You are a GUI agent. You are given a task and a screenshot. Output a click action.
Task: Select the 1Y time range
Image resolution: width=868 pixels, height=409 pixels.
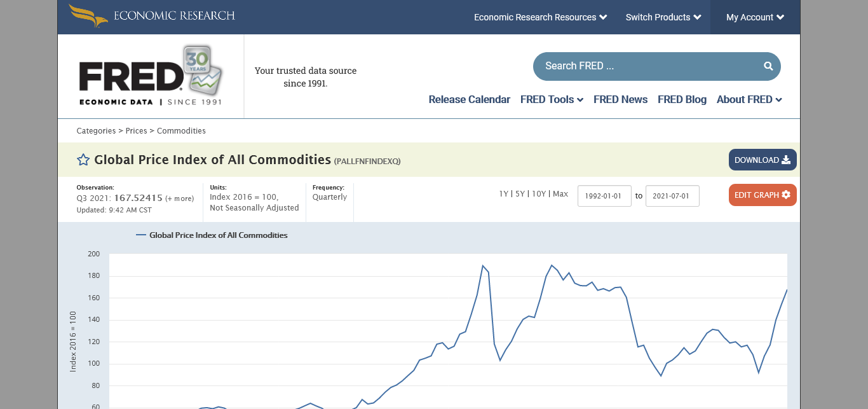(x=503, y=194)
